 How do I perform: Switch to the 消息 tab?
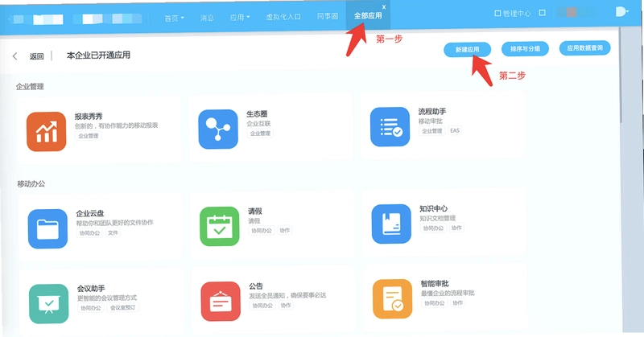207,18
